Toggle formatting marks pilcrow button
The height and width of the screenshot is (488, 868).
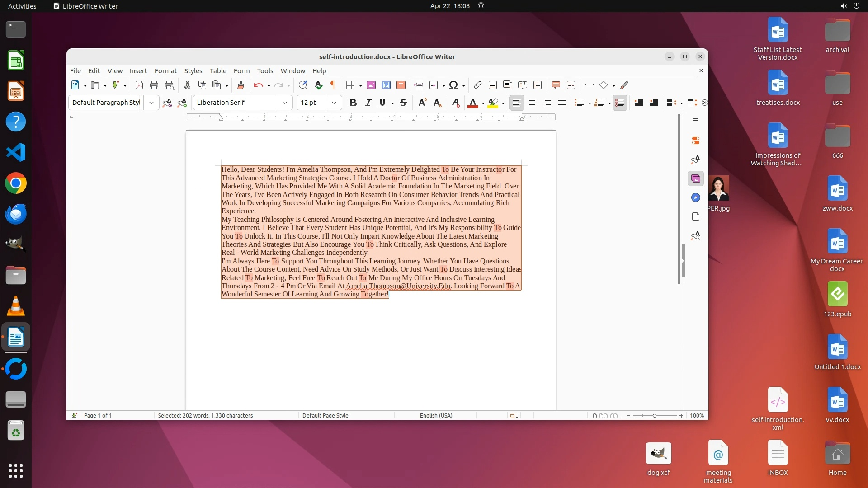(333, 85)
